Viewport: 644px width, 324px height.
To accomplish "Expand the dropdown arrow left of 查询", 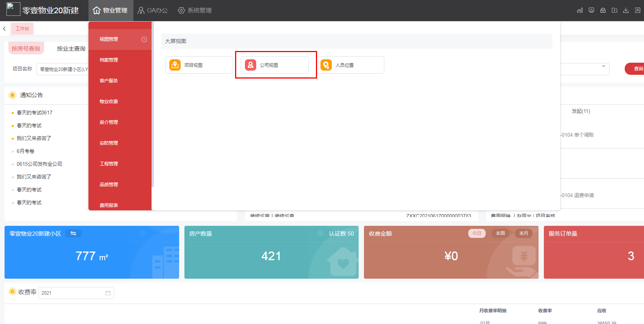I will click(x=603, y=66).
